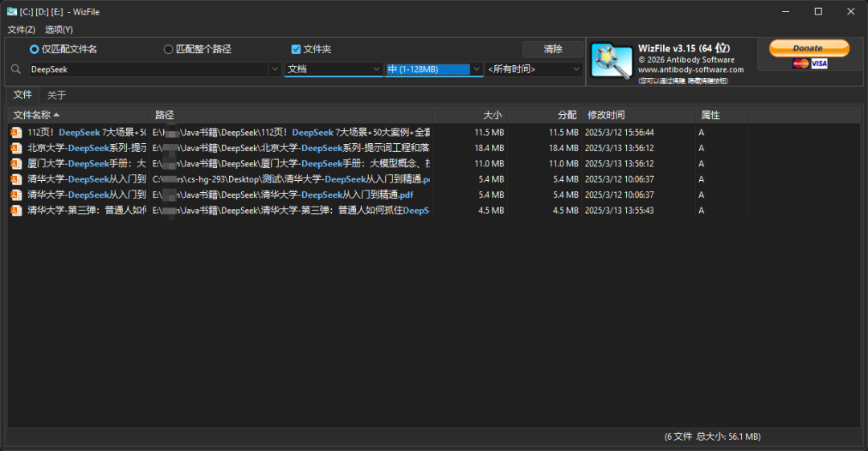The image size is (868, 451).
Task: Click modified time 2025/3/13 13:56:12 of 北京大学 row
Action: 620,148
